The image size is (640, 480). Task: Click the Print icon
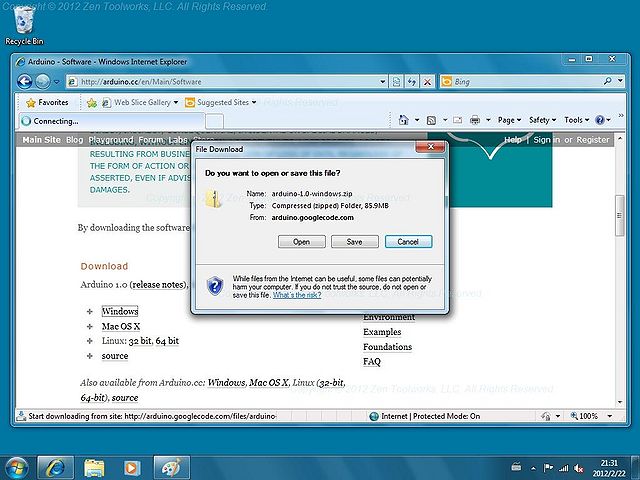tap(475, 120)
